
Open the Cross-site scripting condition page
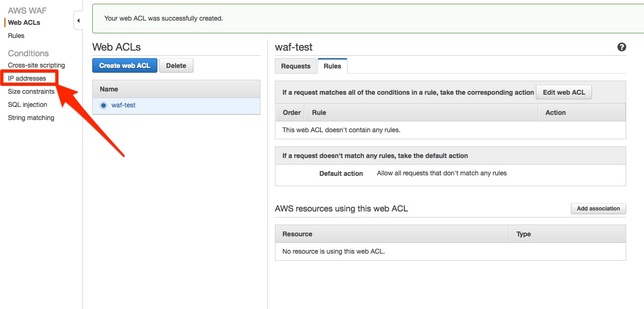point(36,65)
